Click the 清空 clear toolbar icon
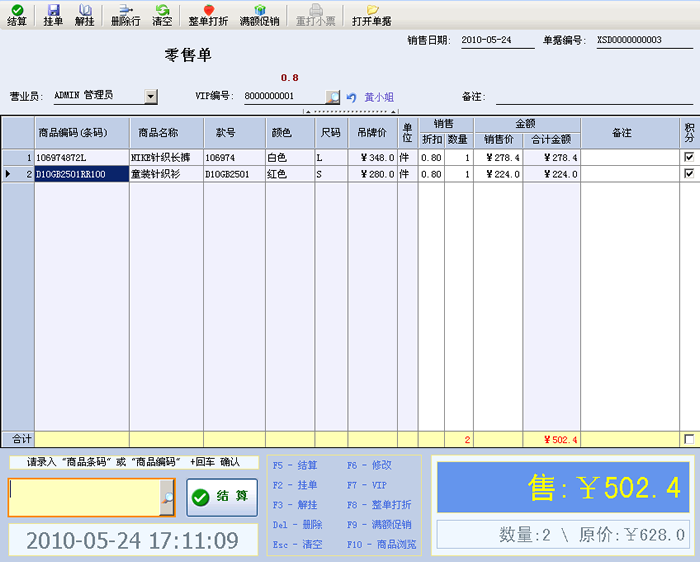 pos(162,15)
